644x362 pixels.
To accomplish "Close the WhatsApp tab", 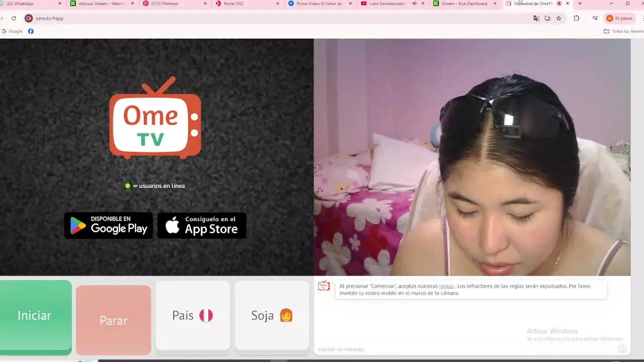I will tap(60, 4).
